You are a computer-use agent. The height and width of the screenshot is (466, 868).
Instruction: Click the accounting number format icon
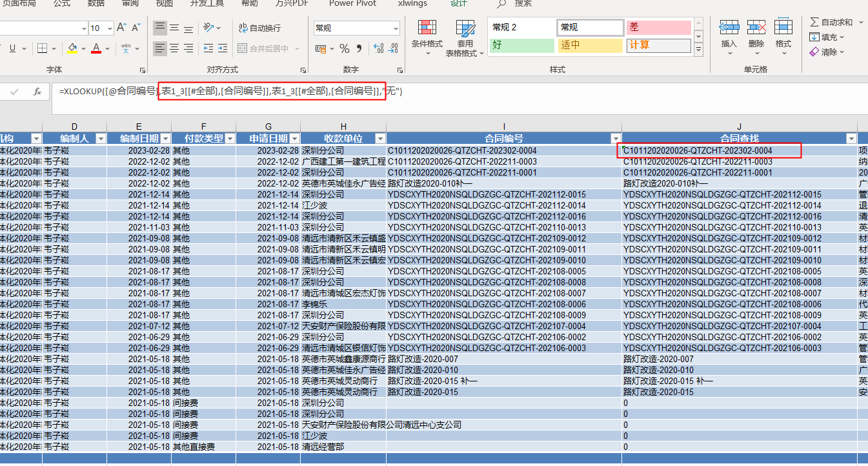[x=321, y=48]
